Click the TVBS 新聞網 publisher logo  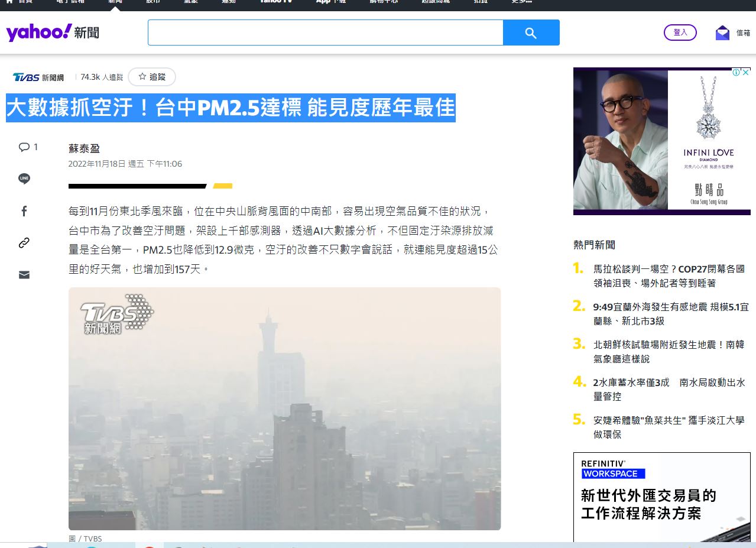click(x=38, y=77)
